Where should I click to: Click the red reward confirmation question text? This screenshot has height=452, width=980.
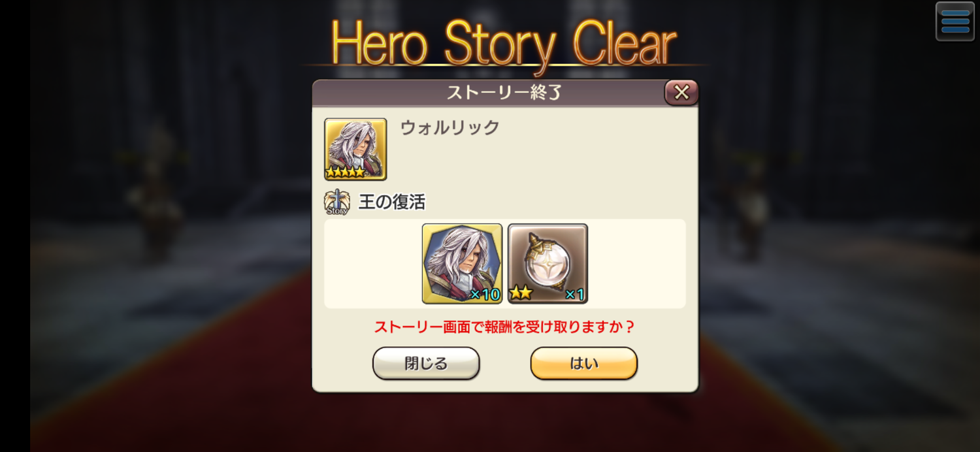coord(504,327)
